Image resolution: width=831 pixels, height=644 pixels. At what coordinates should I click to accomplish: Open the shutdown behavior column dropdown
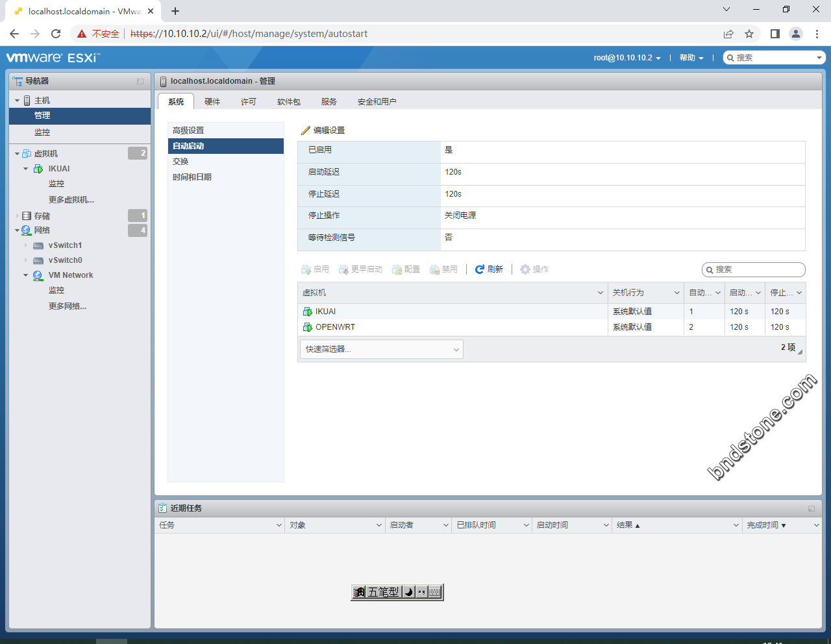click(x=677, y=293)
